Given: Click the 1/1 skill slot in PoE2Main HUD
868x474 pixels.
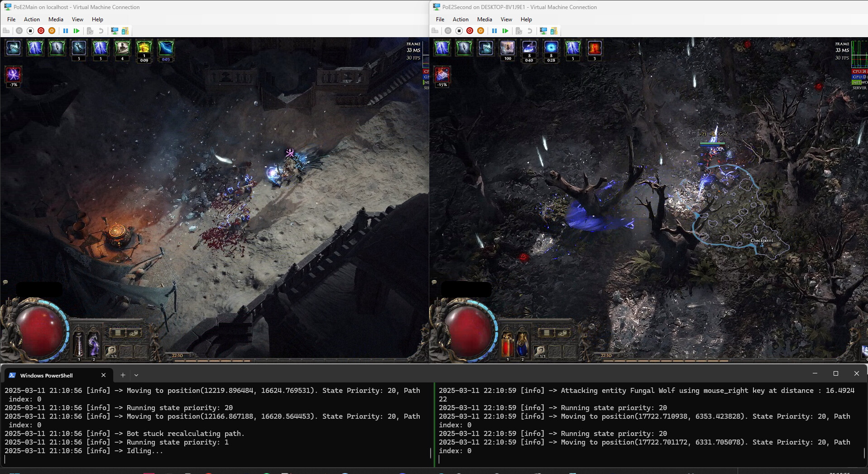Looking at the screenshot, I should 111,351.
